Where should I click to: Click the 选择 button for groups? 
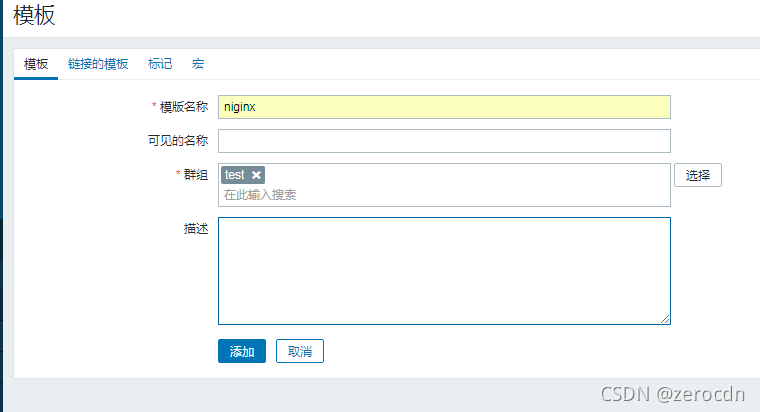697,175
